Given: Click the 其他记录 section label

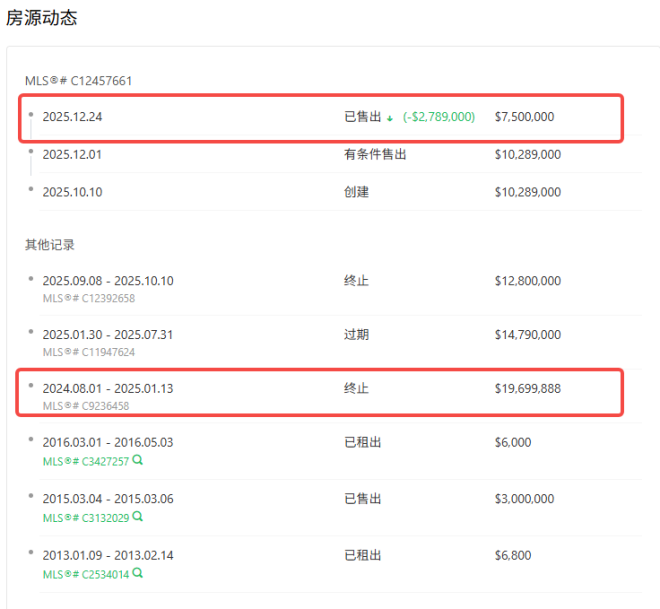Looking at the screenshot, I should click(x=50, y=244).
